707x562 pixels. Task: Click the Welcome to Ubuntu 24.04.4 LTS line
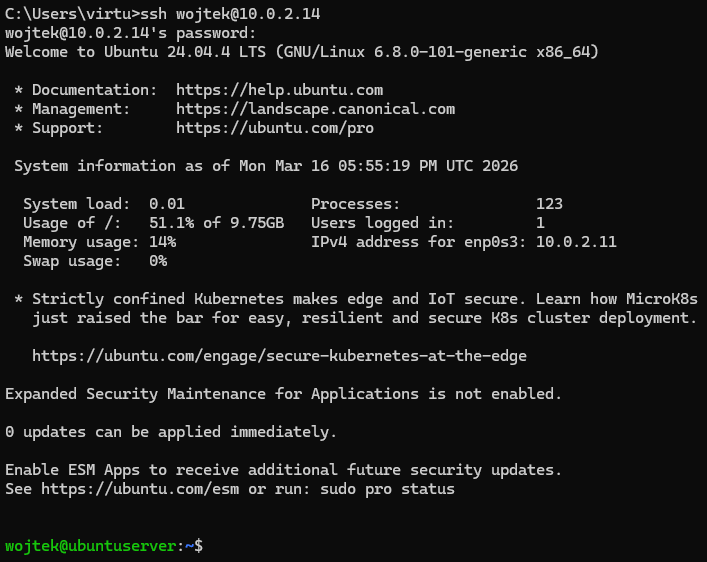pyautogui.click(x=302, y=52)
